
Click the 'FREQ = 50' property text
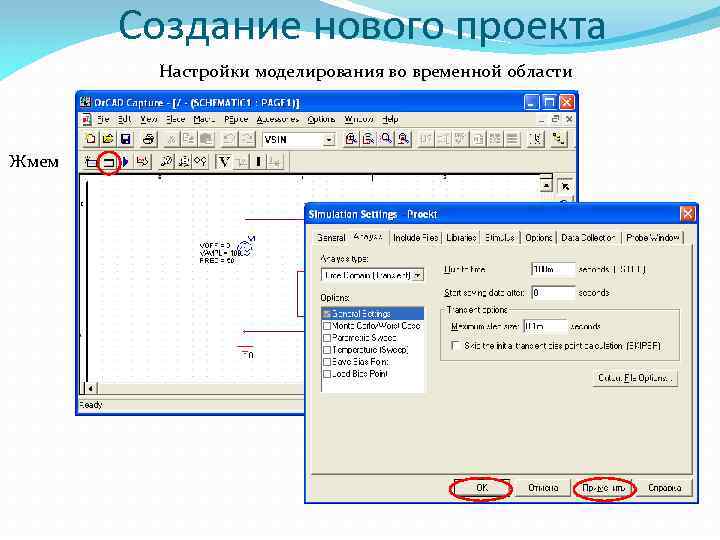[217, 261]
